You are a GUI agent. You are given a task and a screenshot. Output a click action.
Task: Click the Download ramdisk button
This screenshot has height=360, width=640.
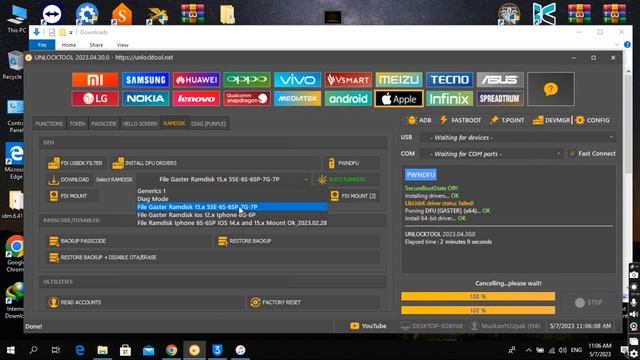tap(69, 180)
